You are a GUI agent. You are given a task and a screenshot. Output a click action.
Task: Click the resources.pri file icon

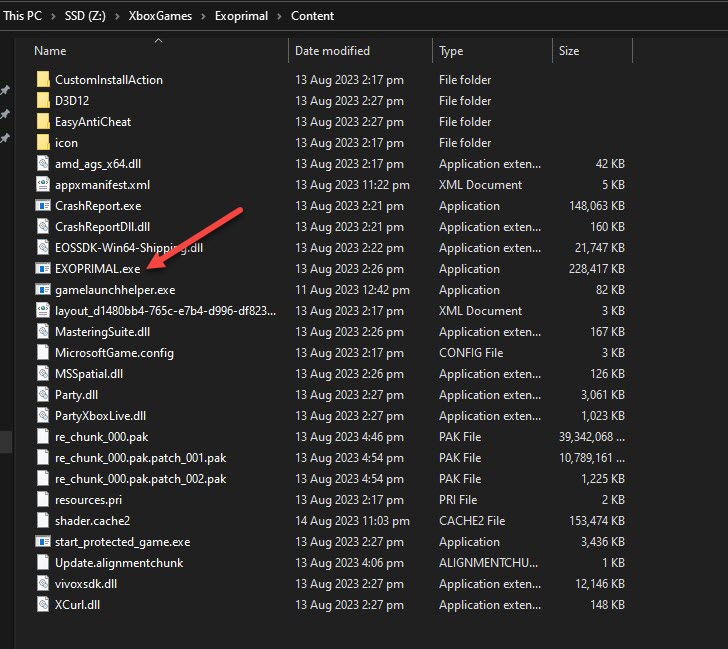click(43, 500)
